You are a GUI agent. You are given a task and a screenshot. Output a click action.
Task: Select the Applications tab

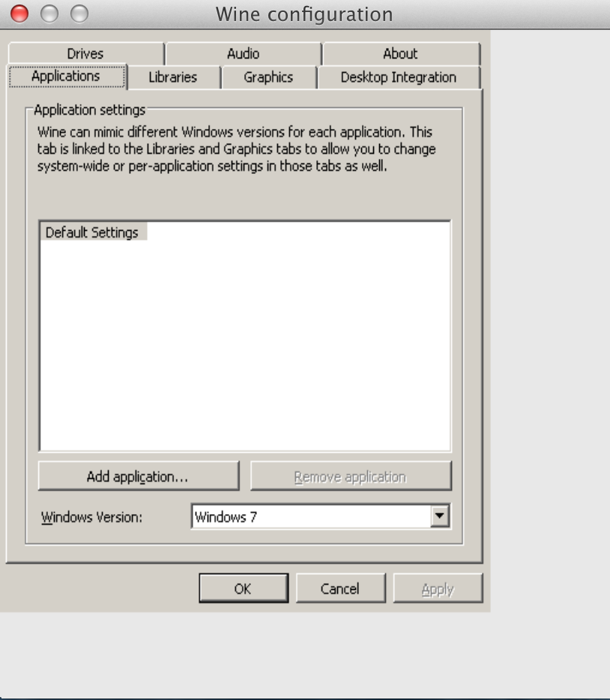tap(66, 76)
